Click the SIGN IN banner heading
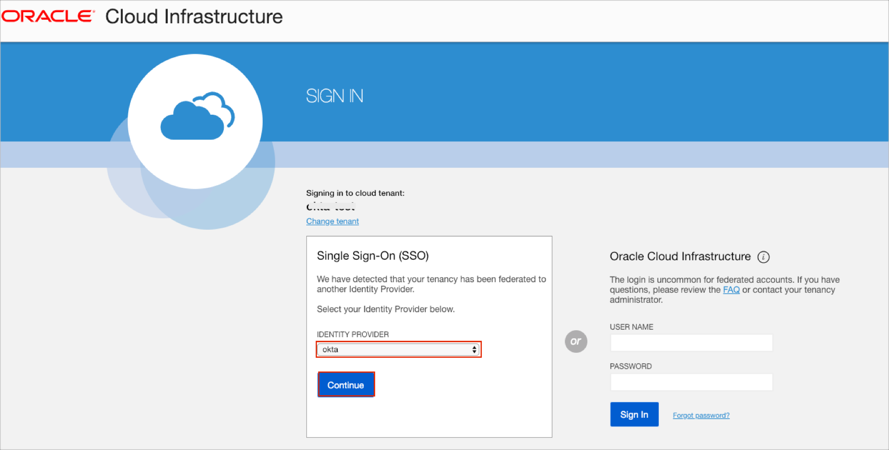Screen dimensions: 889x450 coord(334,97)
